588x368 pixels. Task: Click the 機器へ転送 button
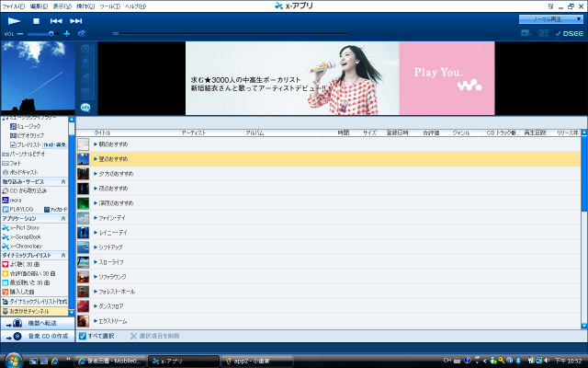[38, 323]
